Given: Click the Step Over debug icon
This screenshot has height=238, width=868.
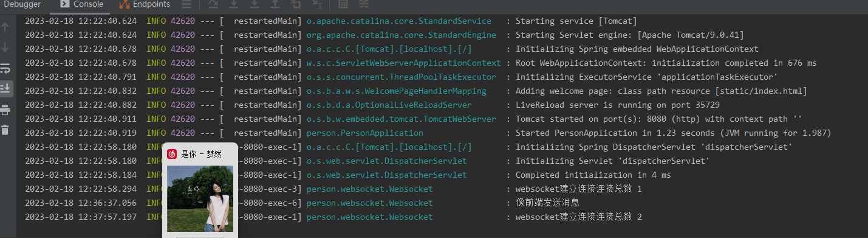Looking at the screenshot, I should (213, 4).
